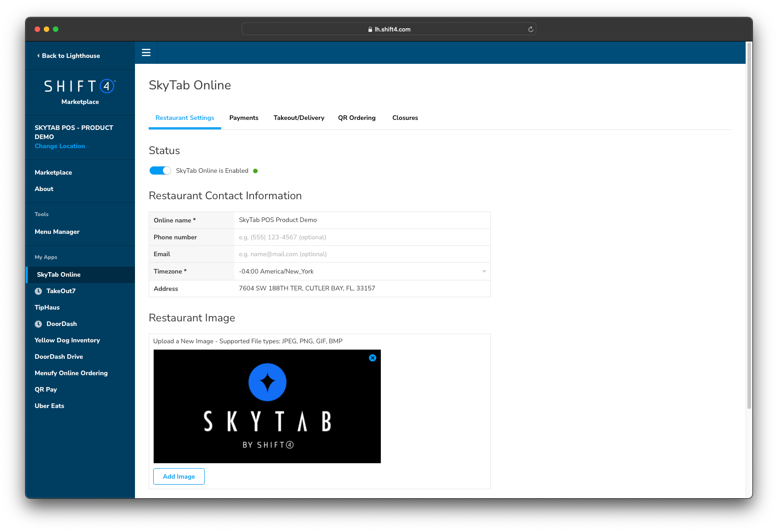The height and width of the screenshot is (532, 778).
Task: Select the QR Ordering tab
Action: tap(357, 118)
